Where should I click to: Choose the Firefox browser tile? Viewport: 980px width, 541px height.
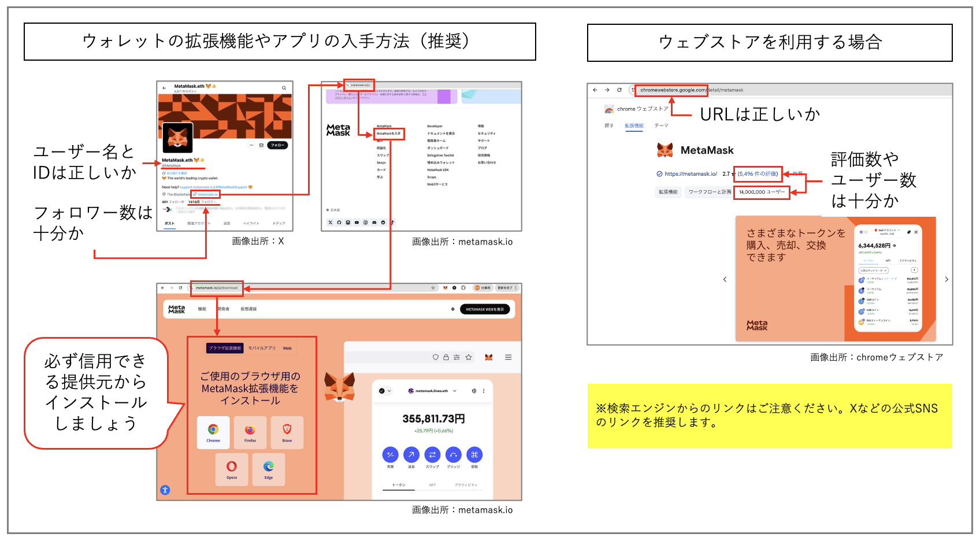[x=250, y=432]
